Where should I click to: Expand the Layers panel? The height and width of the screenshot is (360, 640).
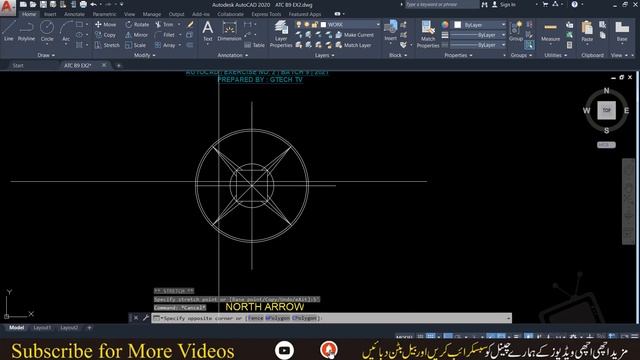coord(325,55)
